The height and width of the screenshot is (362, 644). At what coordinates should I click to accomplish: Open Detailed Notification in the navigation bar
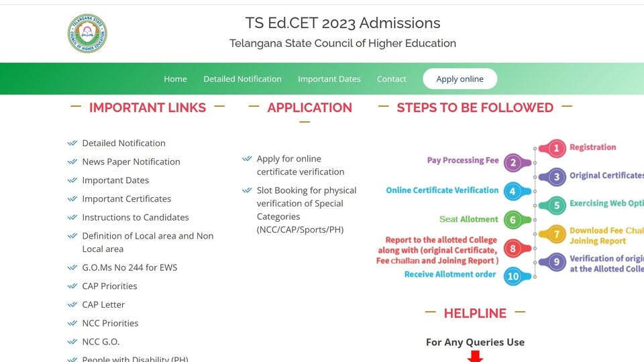coord(242,79)
